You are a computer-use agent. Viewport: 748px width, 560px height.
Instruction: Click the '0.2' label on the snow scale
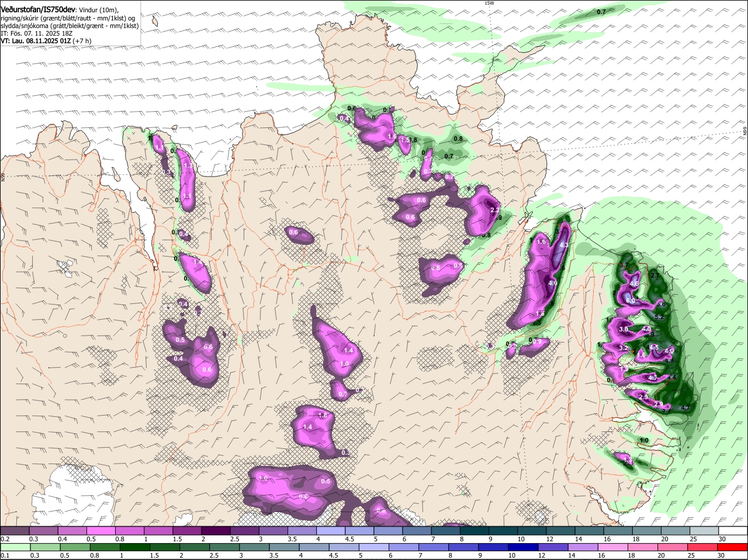click(x=5, y=539)
